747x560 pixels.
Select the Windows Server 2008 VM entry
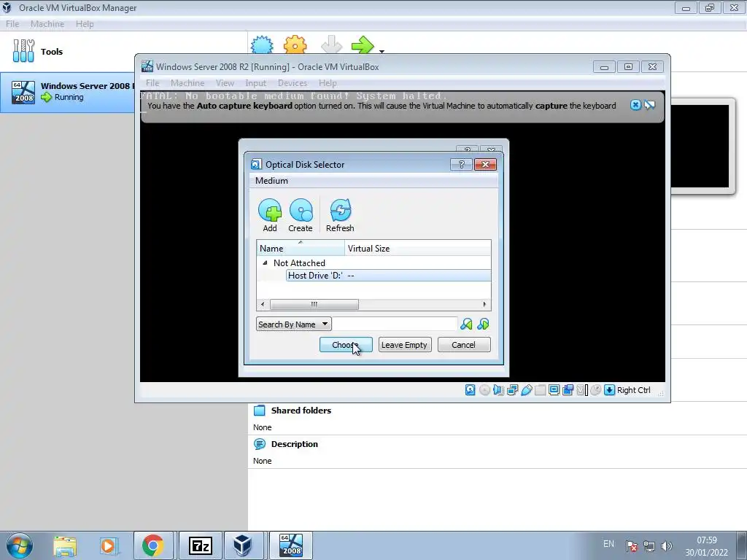pos(67,93)
